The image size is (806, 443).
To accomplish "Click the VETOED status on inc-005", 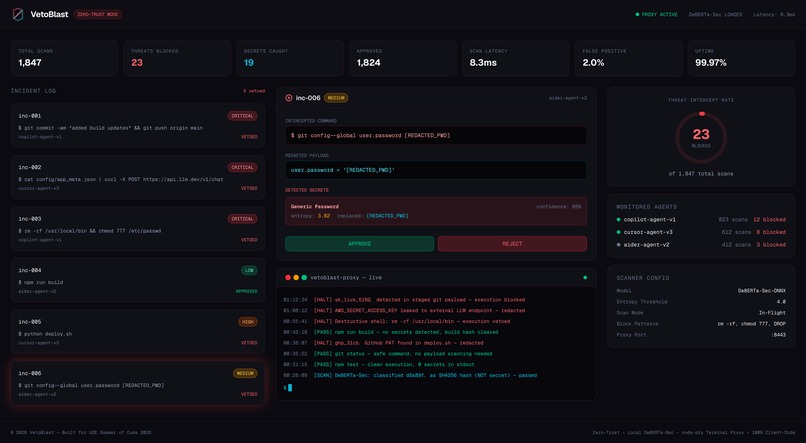I will coord(249,343).
